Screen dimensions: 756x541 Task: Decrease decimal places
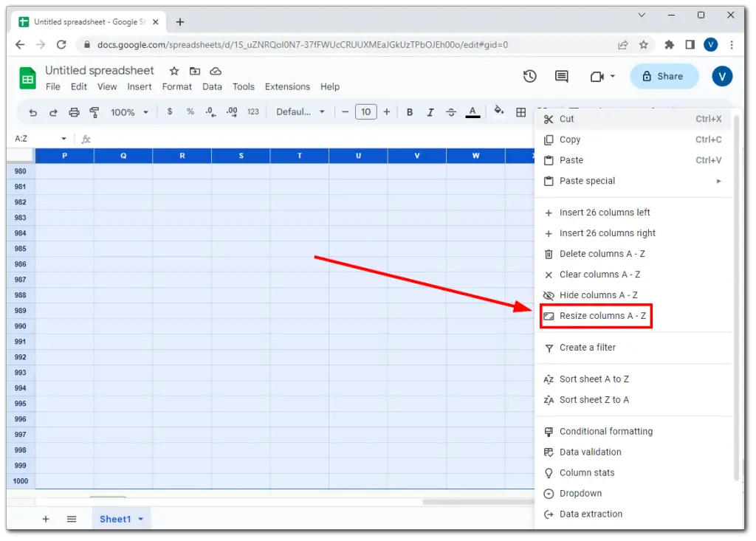(x=210, y=112)
